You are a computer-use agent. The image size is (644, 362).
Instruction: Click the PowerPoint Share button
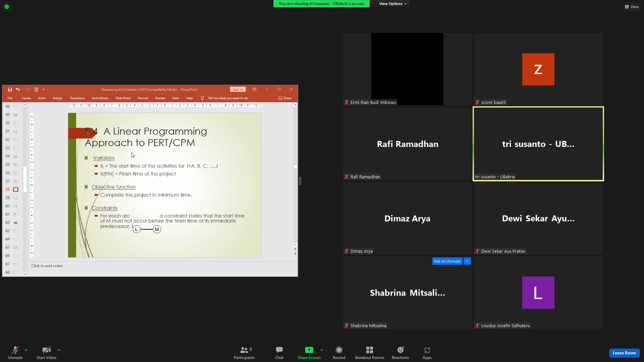pos(285,98)
